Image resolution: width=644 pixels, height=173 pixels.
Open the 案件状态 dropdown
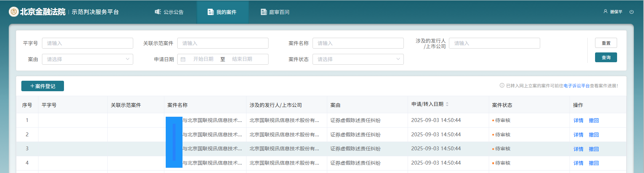358,59
